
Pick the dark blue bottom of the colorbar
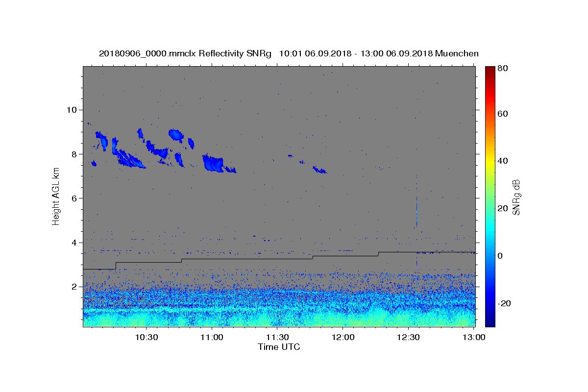[490, 322]
